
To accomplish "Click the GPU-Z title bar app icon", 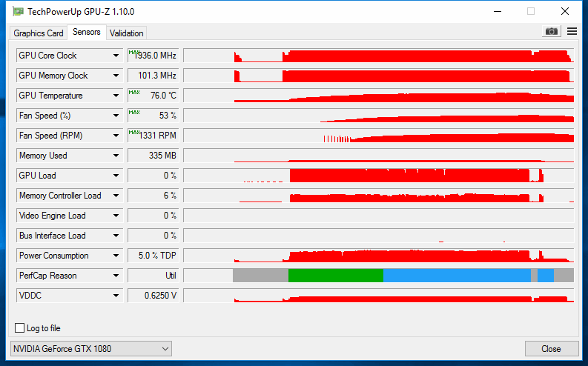I will click(18, 12).
